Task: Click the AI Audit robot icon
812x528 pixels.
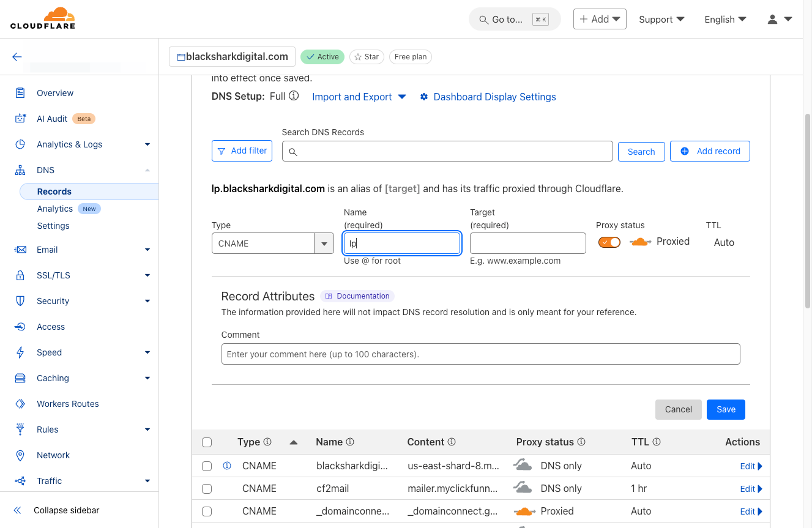Action: pyautogui.click(x=20, y=119)
